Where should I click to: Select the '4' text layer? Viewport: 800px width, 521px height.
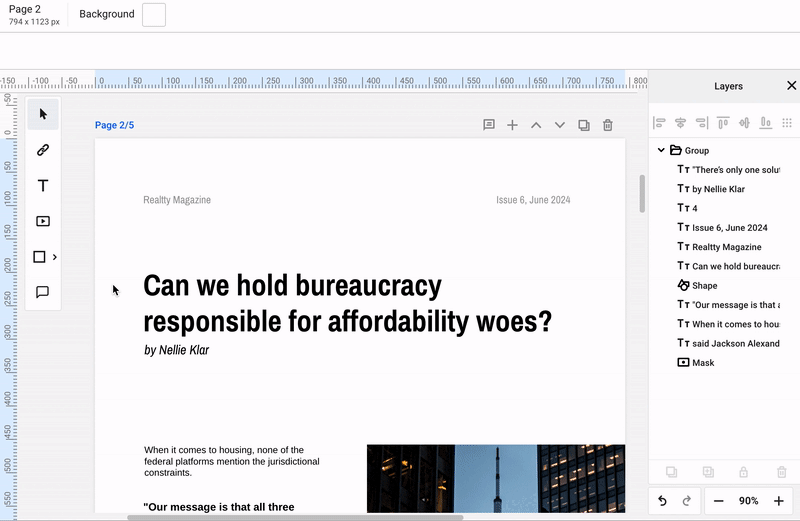(x=687, y=208)
